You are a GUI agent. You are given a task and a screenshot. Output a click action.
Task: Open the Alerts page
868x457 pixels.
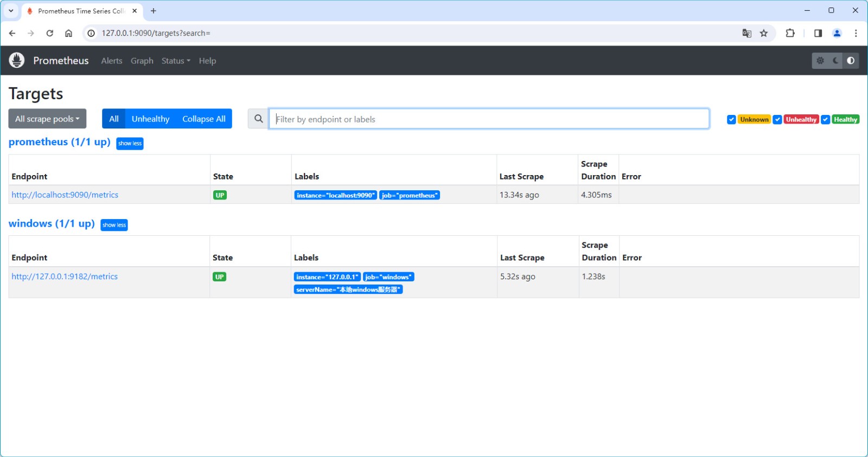[x=112, y=61]
